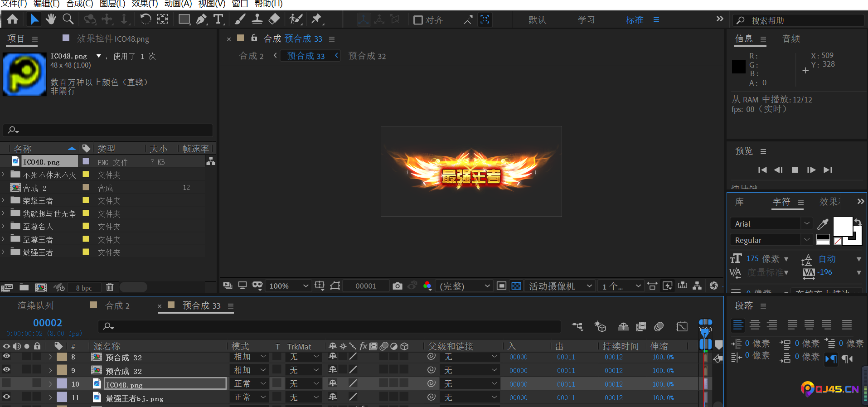Screen dimensions: 868x407
Task: Click the snapshot camera icon
Action: tap(398, 286)
